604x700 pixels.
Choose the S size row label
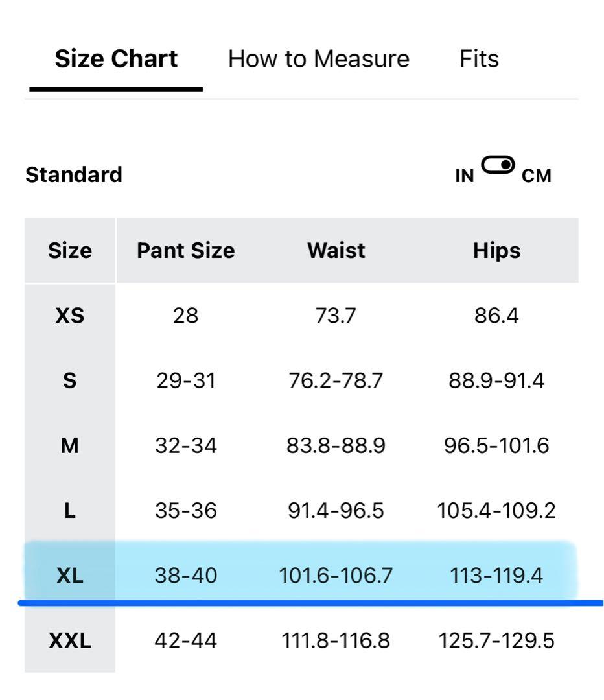point(70,380)
